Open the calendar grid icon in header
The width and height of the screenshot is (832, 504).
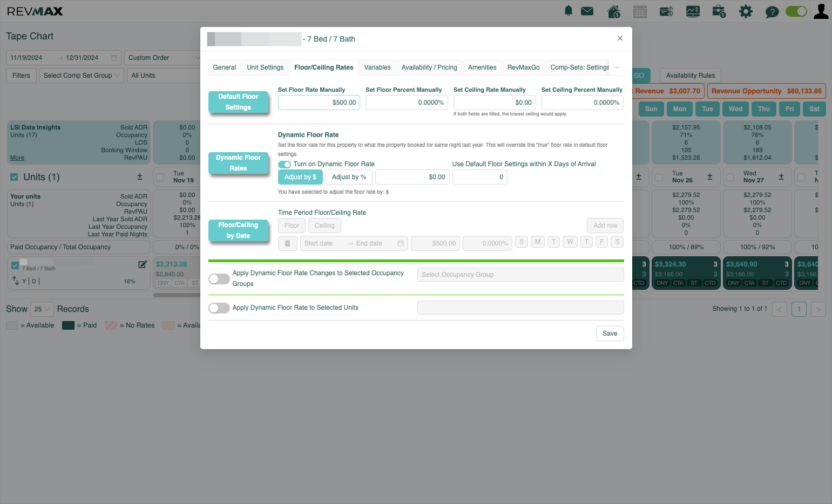tap(640, 11)
